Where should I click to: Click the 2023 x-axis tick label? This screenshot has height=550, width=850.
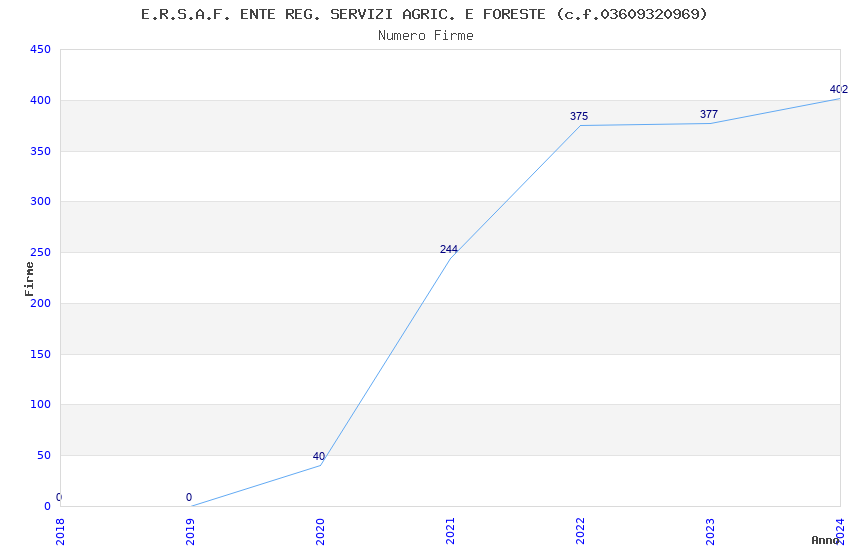(x=711, y=532)
